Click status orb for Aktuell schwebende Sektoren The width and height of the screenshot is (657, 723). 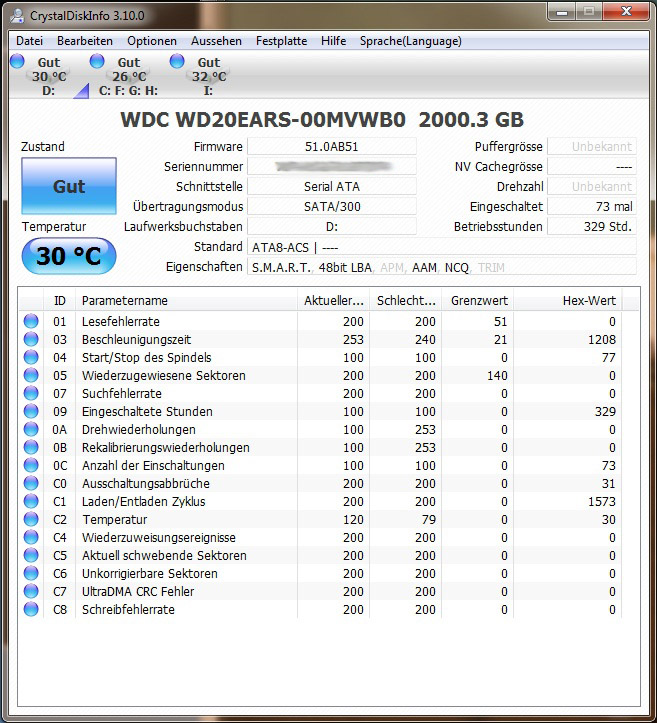click(x=31, y=555)
